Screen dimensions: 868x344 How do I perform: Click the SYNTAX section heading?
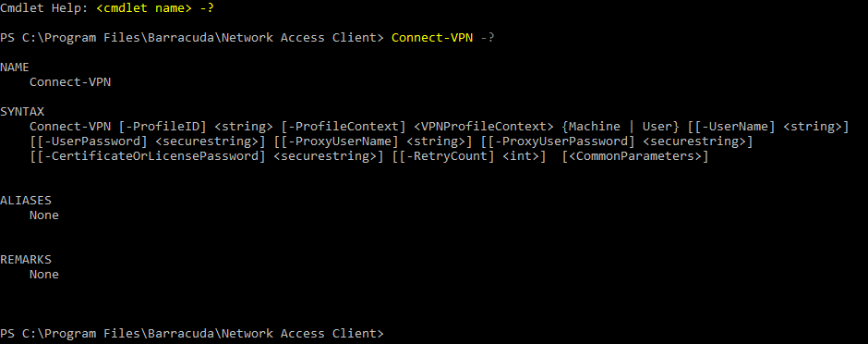[22, 111]
